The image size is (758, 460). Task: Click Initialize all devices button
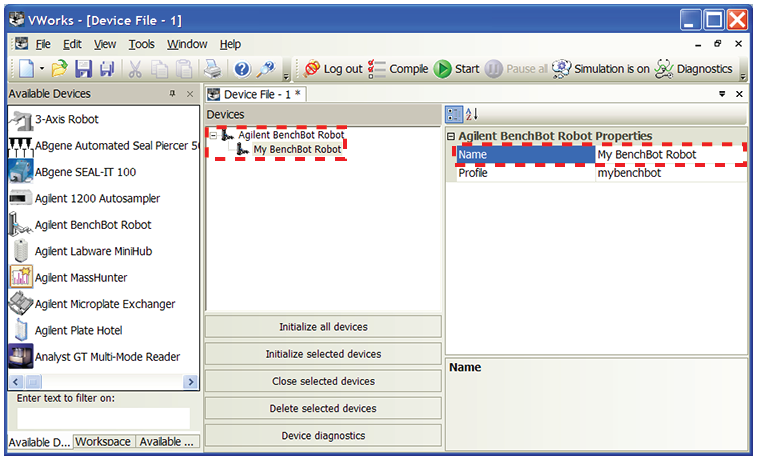(323, 327)
